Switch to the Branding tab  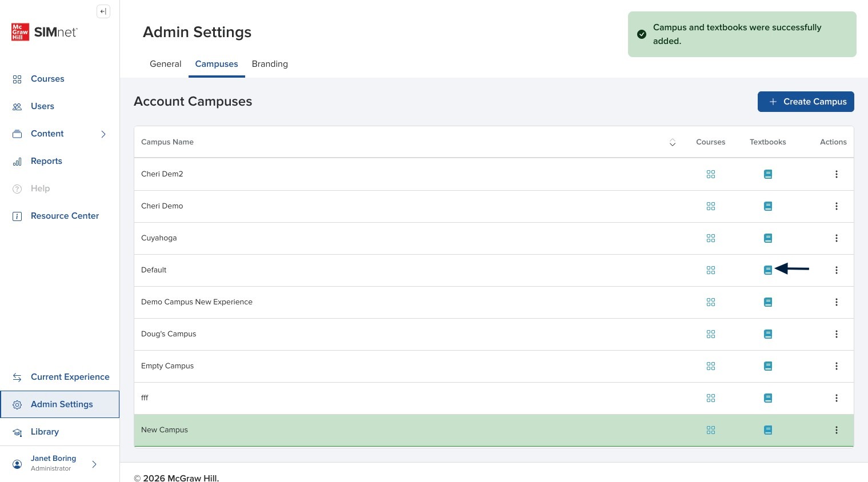[x=270, y=64]
